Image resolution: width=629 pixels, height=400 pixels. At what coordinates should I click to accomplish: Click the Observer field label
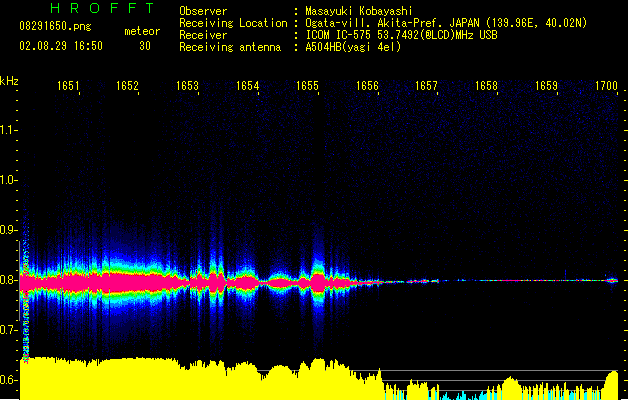pos(203,11)
